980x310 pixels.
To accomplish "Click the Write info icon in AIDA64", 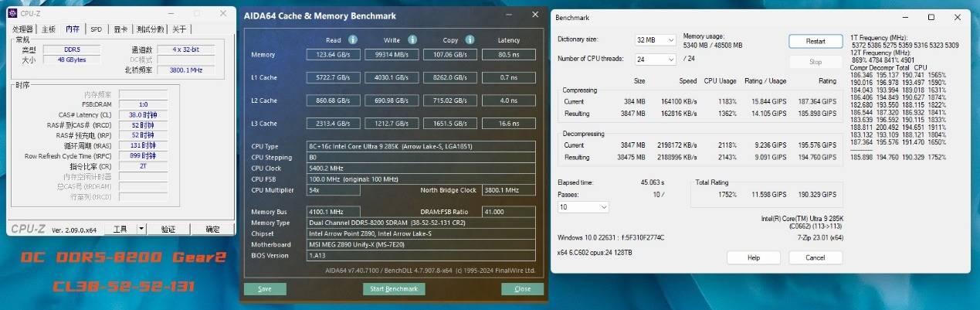I will pyautogui.click(x=414, y=40).
